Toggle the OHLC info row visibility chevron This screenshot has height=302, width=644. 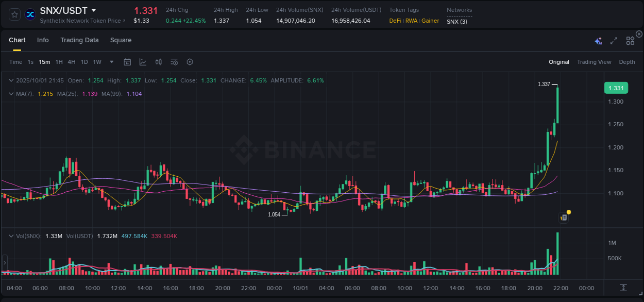click(10, 80)
